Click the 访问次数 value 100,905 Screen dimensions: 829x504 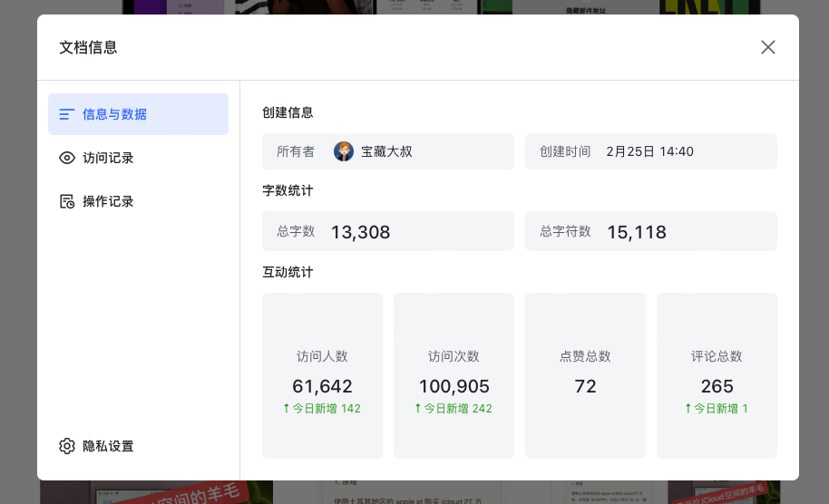454,386
